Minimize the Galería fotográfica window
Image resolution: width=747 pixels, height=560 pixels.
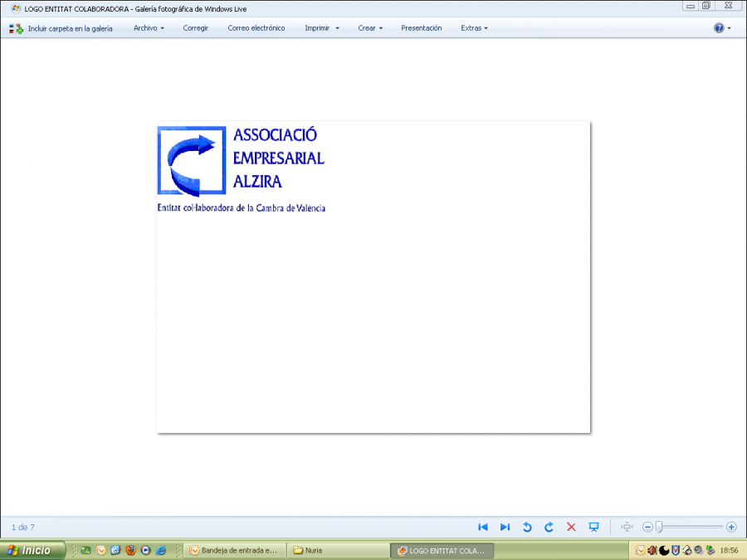[690, 6]
